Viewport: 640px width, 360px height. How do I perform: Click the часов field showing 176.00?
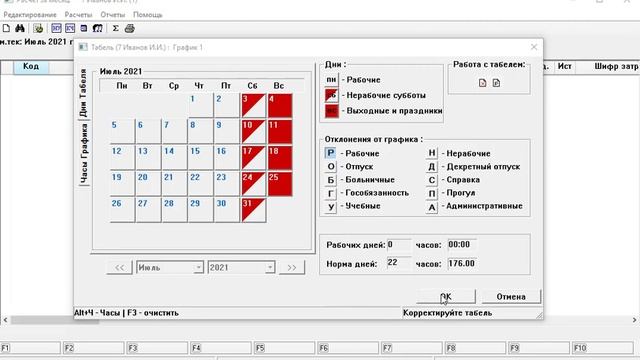click(x=462, y=263)
